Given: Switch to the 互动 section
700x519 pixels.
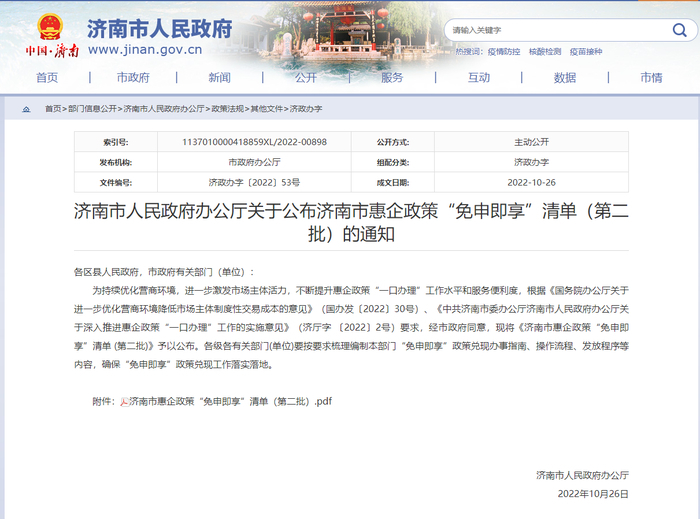Looking at the screenshot, I should [478, 78].
